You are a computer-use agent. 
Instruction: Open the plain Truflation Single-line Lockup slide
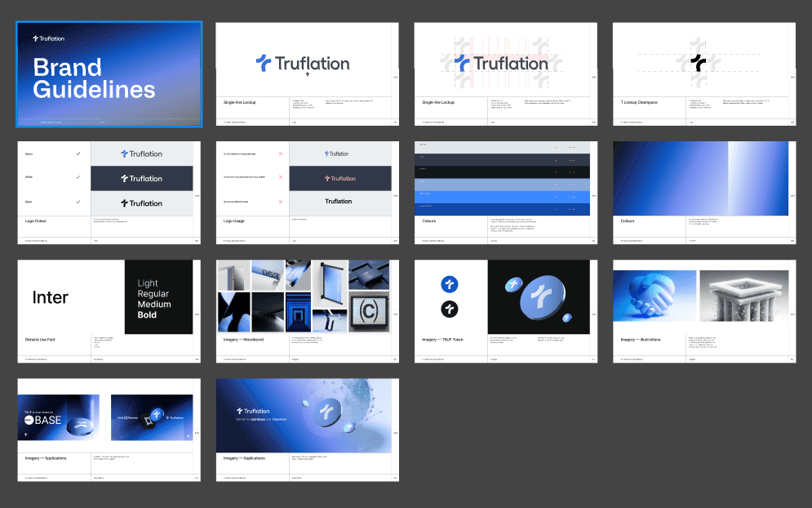coord(307,74)
